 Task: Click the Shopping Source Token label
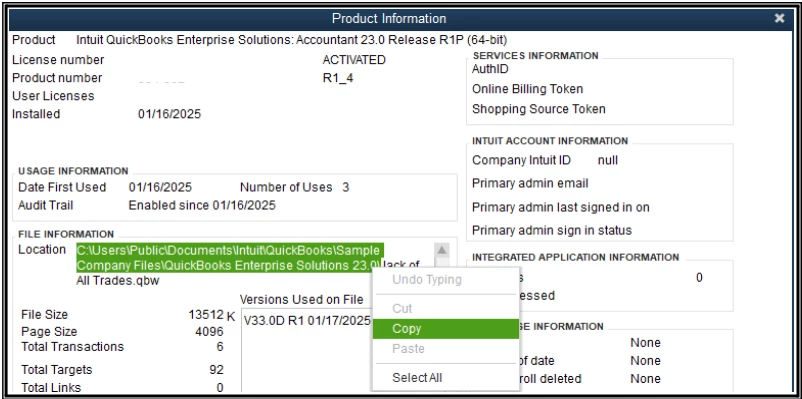pos(539,109)
